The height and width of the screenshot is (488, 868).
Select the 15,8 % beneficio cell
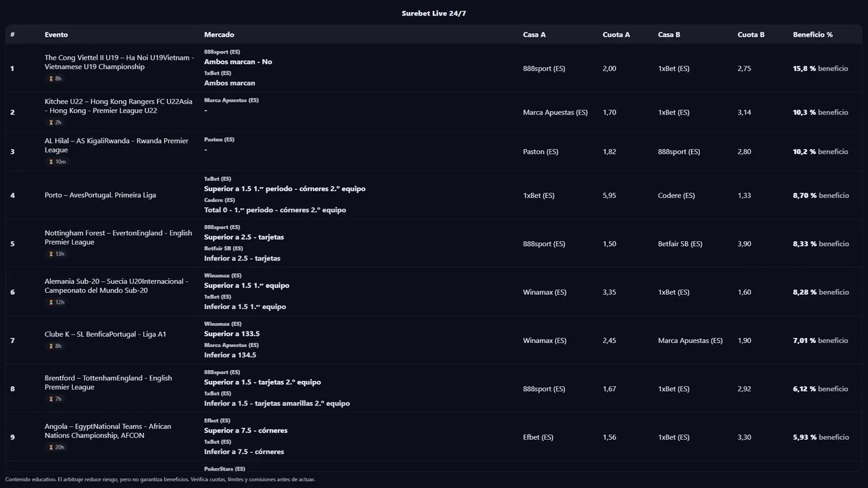820,68
